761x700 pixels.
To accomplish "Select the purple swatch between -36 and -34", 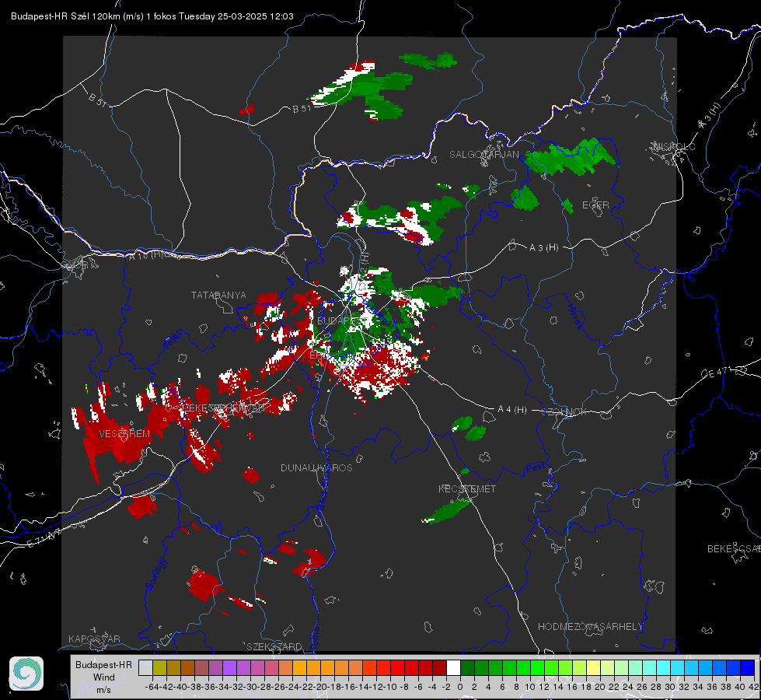I will point(215,667).
